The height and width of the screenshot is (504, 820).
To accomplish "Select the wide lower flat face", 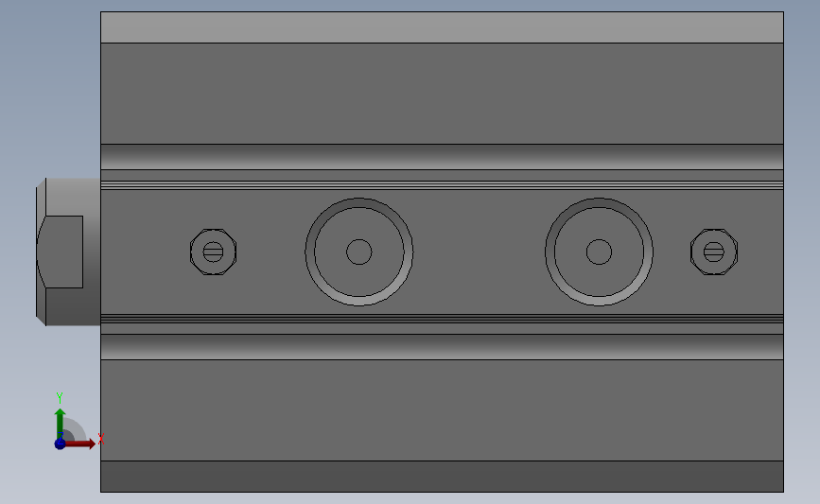I will click(442, 410).
